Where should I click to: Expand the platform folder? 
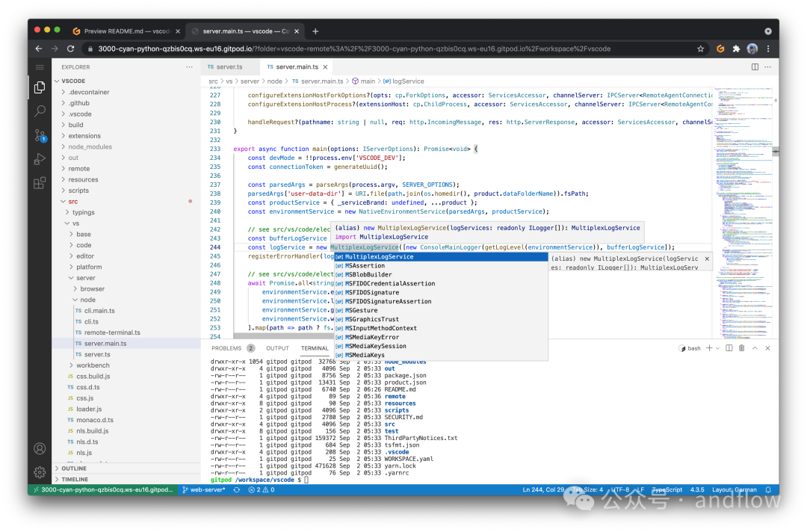pos(126,267)
